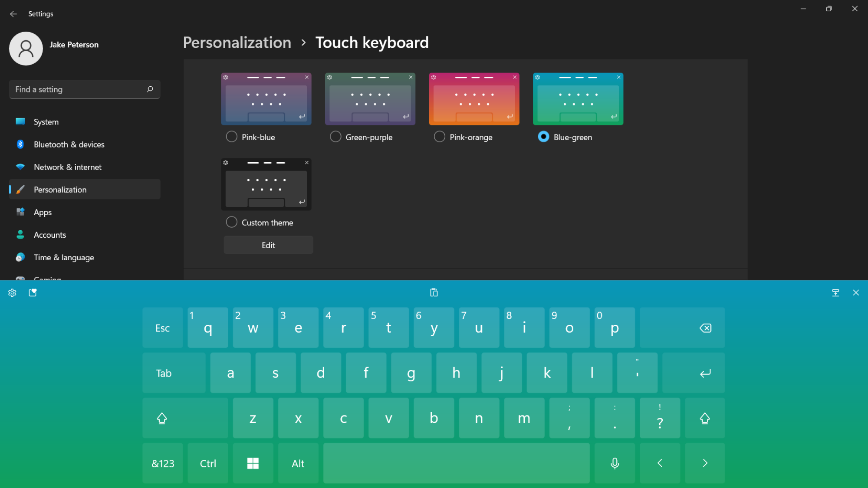Open Accounts settings in sidebar
This screenshot has height=488, width=868.
click(85, 235)
